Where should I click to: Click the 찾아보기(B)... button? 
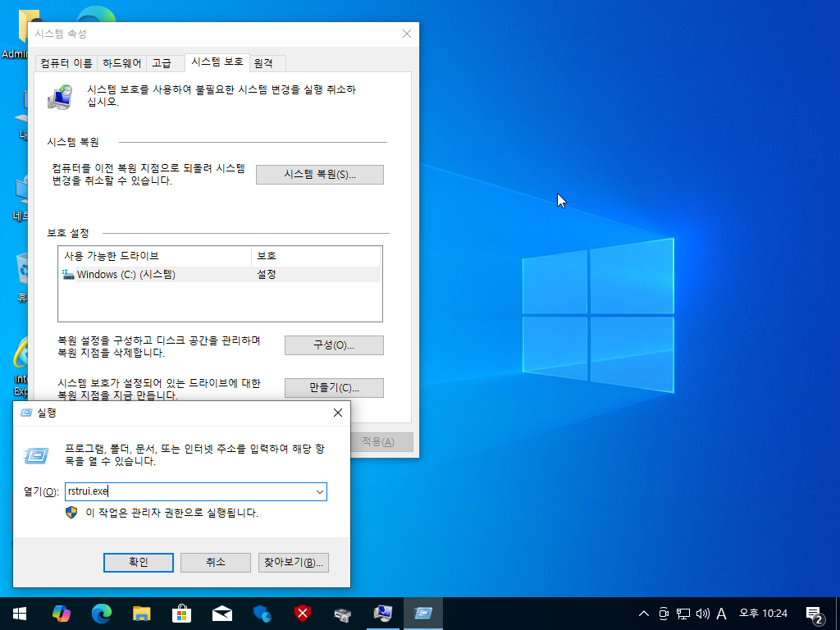294,563
